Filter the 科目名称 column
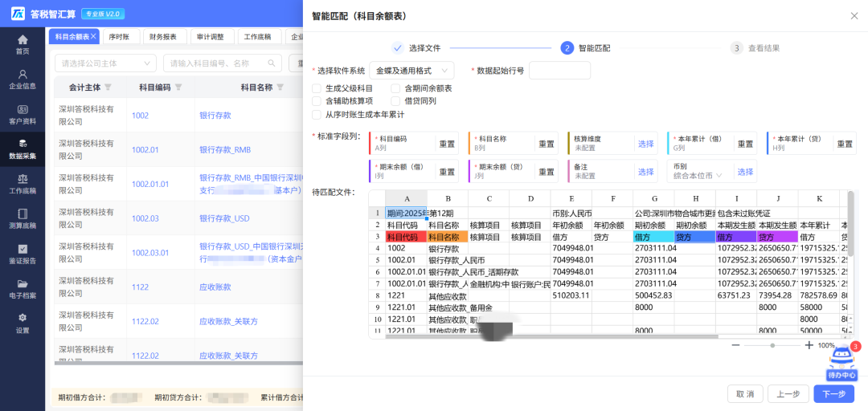 click(280, 87)
